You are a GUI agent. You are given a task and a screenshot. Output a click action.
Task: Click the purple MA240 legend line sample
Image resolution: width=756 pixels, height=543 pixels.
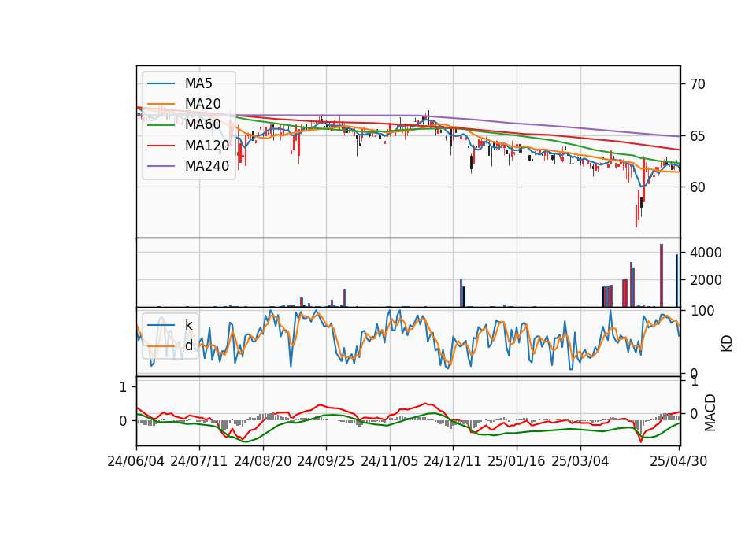click(161, 166)
